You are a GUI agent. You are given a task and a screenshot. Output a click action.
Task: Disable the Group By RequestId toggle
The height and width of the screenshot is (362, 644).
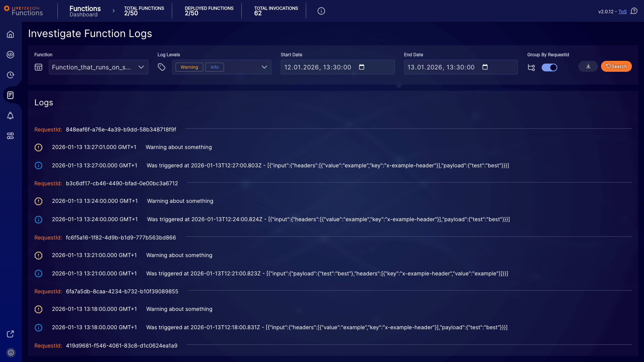click(x=549, y=67)
